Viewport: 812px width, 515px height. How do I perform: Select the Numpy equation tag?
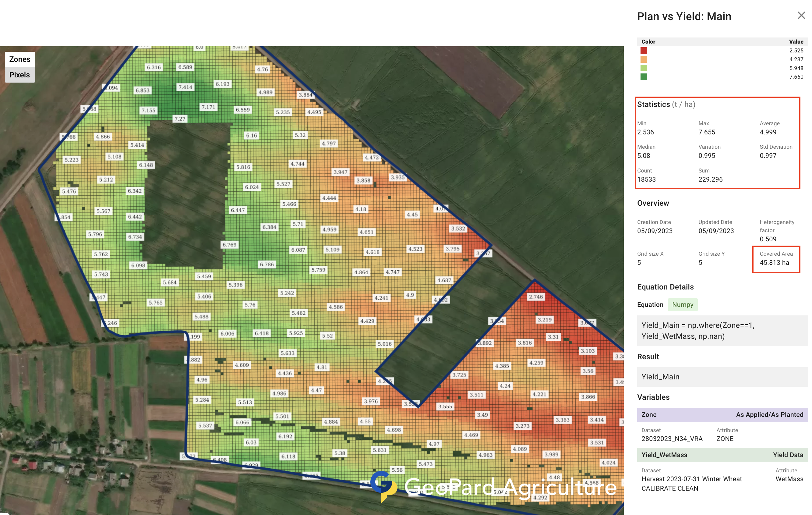[x=682, y=304]
